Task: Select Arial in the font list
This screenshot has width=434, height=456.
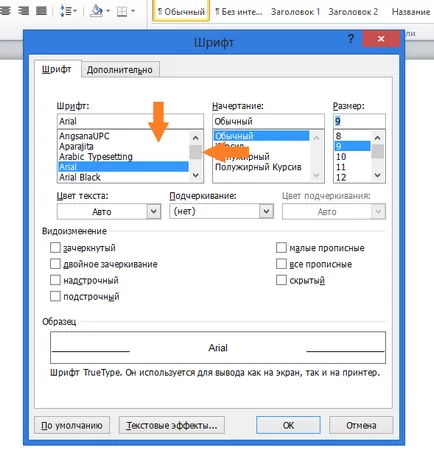Action: 123,167
